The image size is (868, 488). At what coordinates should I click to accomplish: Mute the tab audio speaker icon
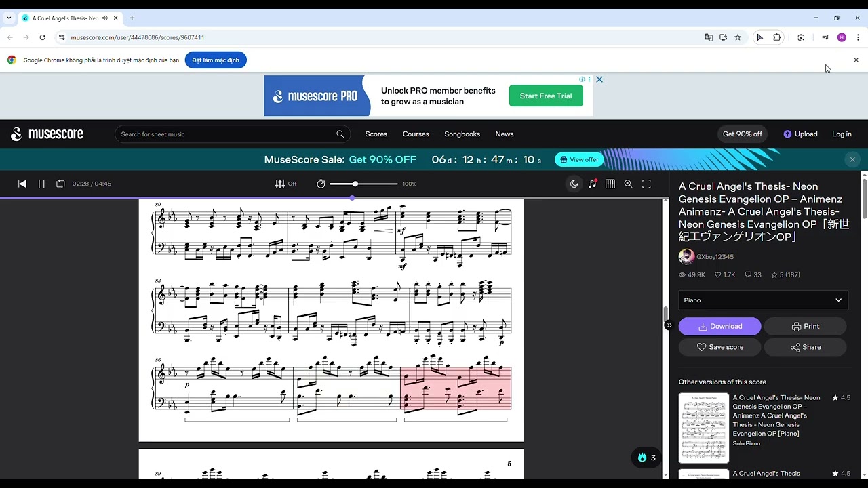105,18
